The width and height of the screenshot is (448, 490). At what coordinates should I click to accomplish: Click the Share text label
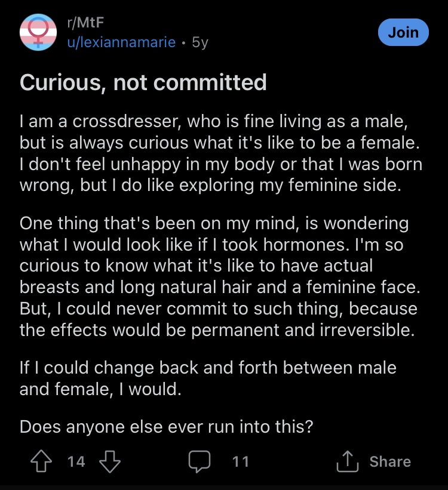click(x=390, y=461)
